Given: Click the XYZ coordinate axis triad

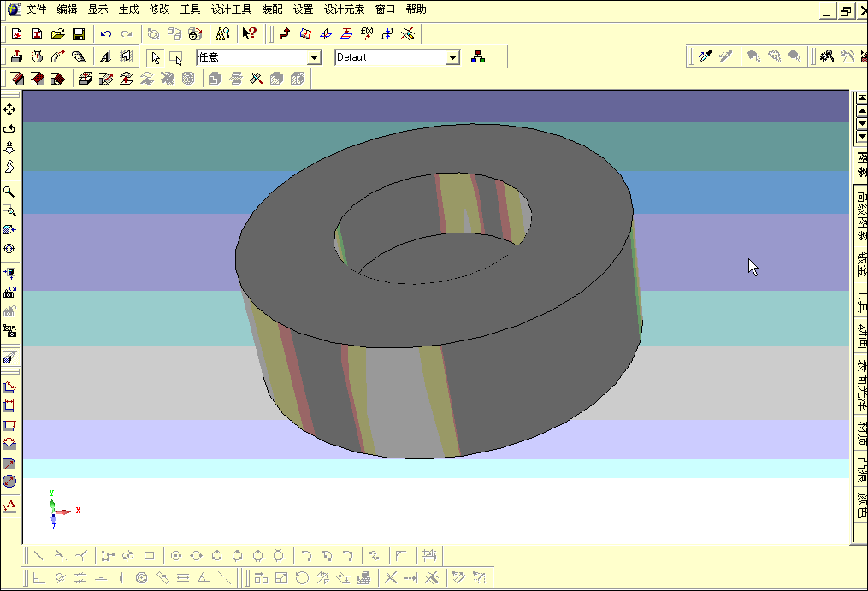Looking at the screenshot, I should pyautogui.click(x=62, y=510).
